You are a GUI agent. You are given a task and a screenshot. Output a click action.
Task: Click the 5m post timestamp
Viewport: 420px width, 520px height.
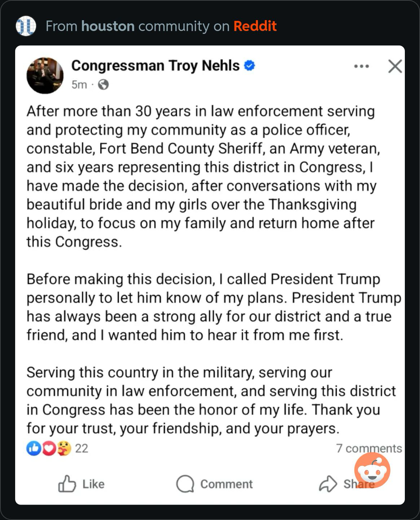pos(79,85)
